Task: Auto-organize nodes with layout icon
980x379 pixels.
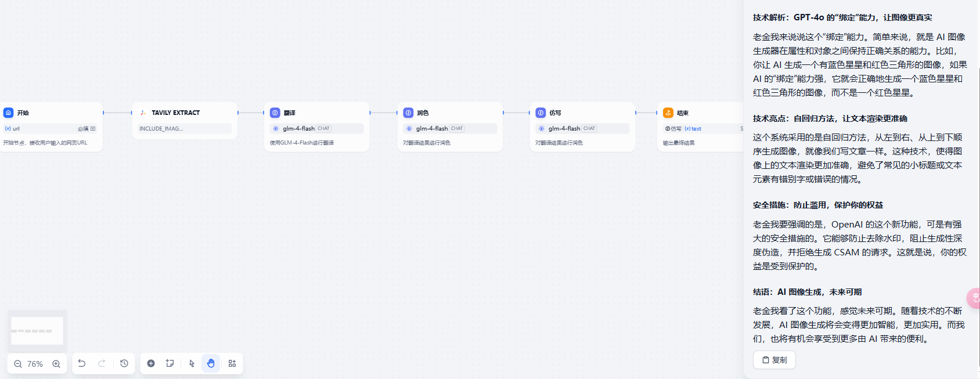Action: click(232, 363)
